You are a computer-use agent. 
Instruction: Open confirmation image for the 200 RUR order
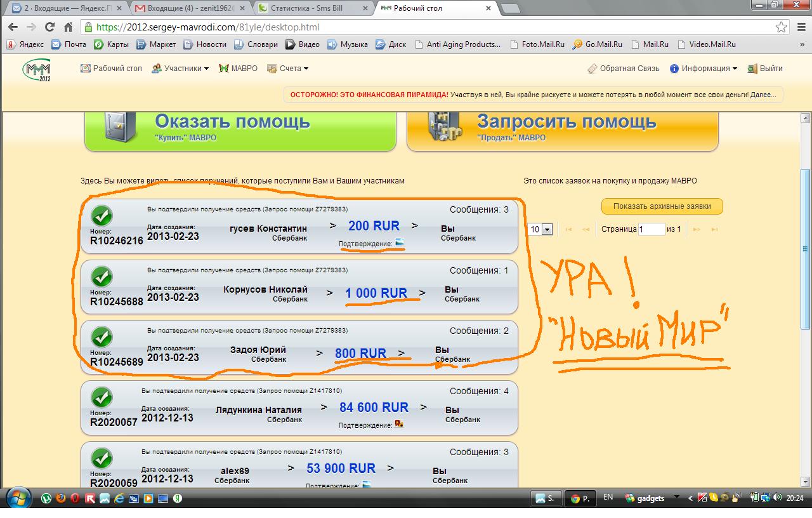click(400, 243)
